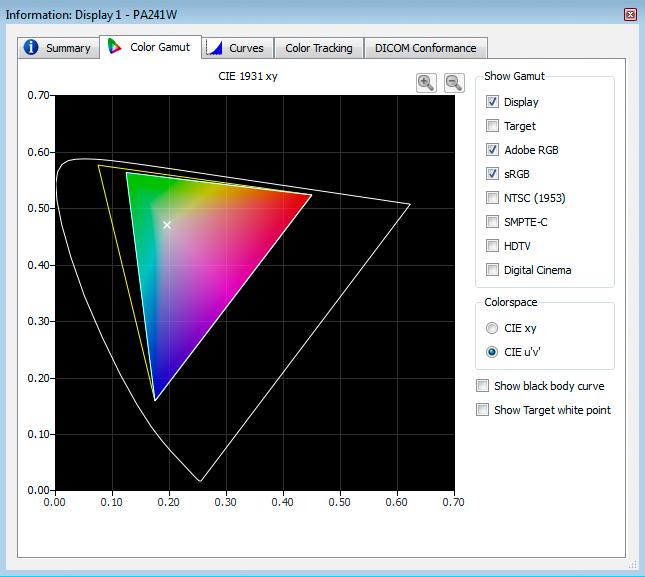Select the CIE u'v' colorspace radio button
645x577 pixels.
[492, 352]
